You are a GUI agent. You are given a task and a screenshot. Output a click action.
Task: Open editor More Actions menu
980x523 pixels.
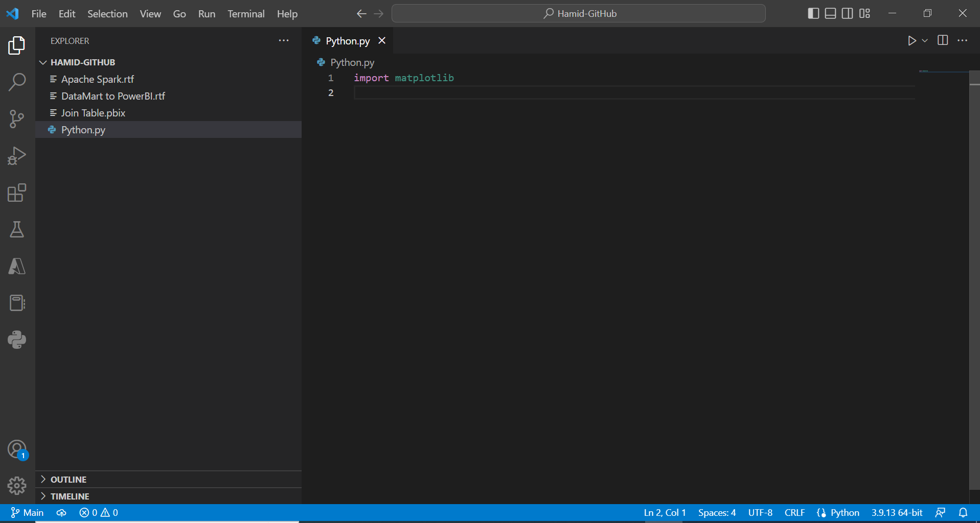pos(962,40)
